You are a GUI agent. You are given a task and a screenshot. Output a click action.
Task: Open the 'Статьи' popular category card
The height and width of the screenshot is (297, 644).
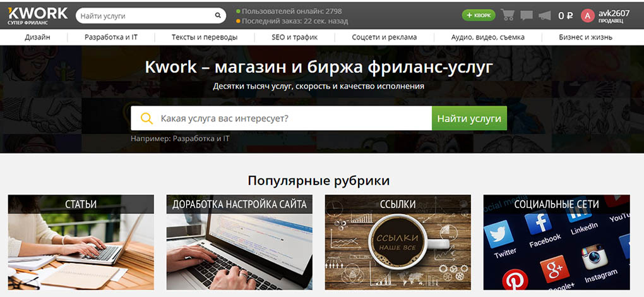tap(81, 243)
